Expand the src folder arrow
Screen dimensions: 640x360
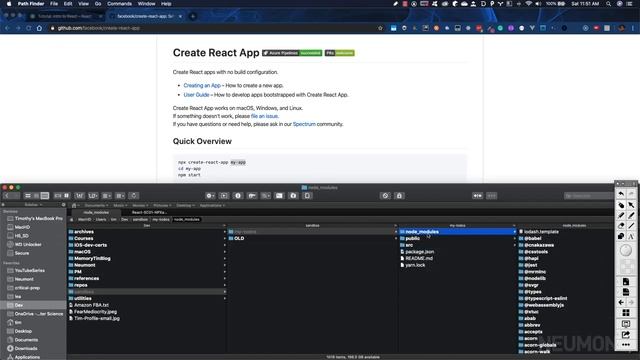(514, 245)
